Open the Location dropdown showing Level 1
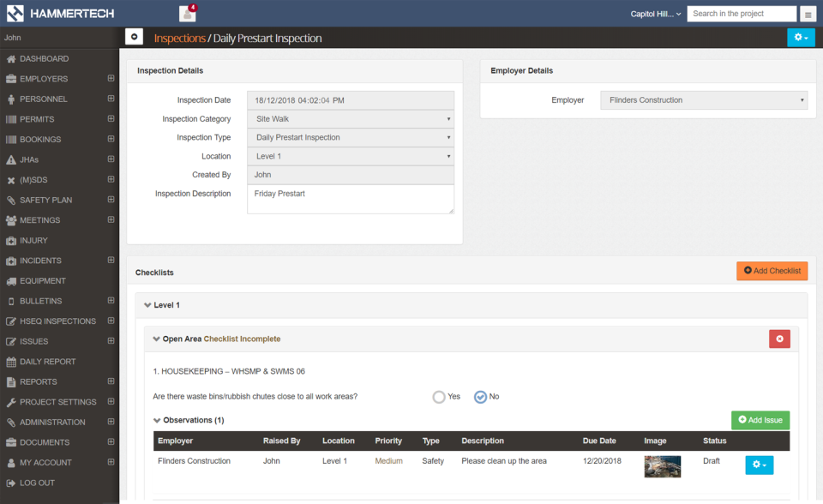The width and height of the screenshot is (823, 504). [351, 157]
